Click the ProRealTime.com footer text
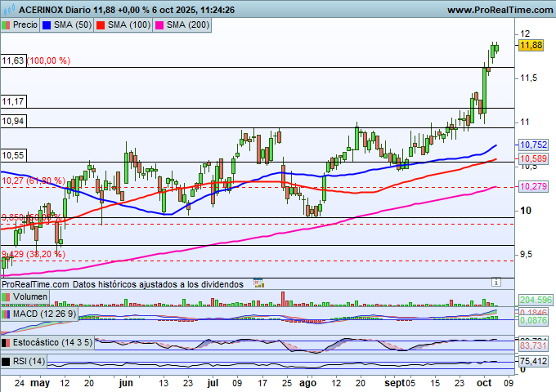Screen dimensions: 556x392 pos(34,284)
